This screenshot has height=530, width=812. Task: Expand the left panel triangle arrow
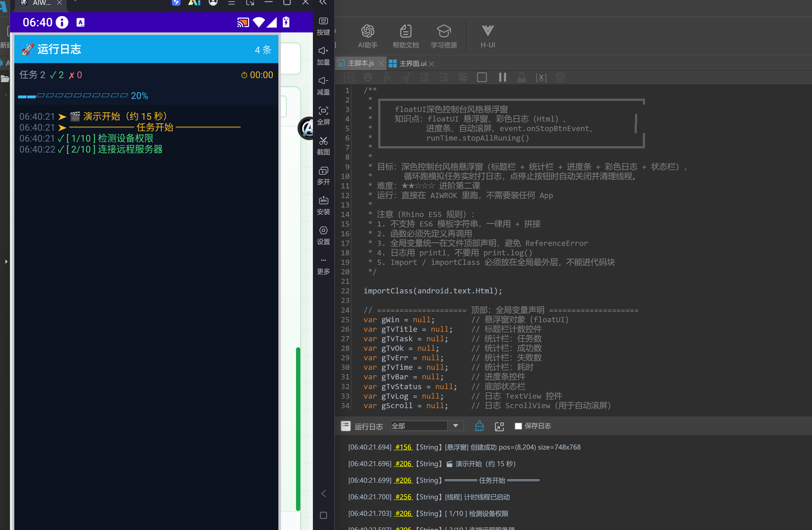6,262
